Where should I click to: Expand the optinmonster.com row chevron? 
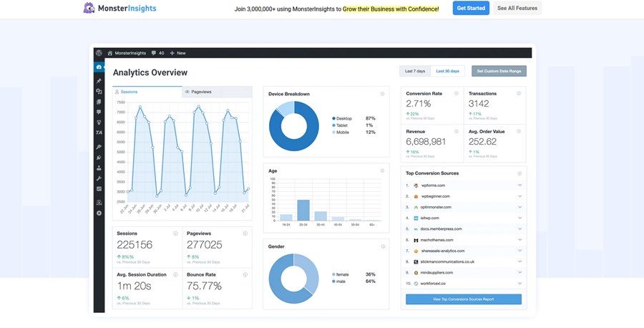click(520, 207)
